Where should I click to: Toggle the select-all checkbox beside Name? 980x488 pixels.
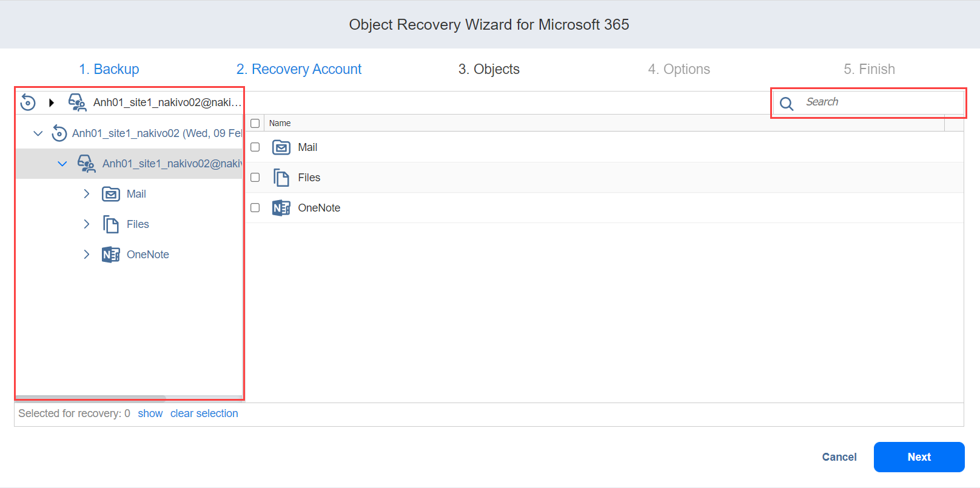[255, 124]
